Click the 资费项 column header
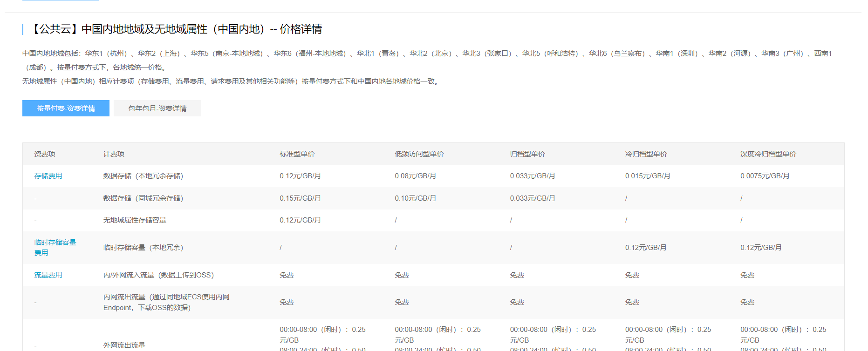The height and width of the screenshot is (351, 868). (44, 154)
